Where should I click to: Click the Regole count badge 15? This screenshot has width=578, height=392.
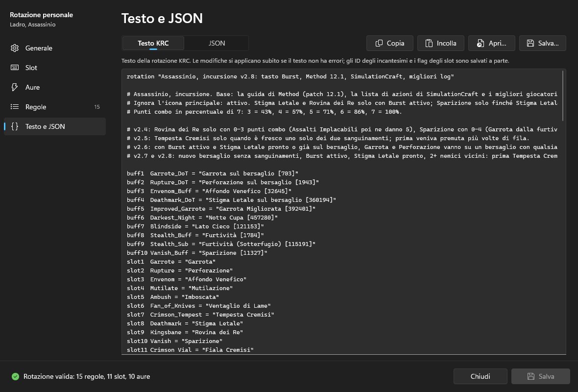click(96, 107)
